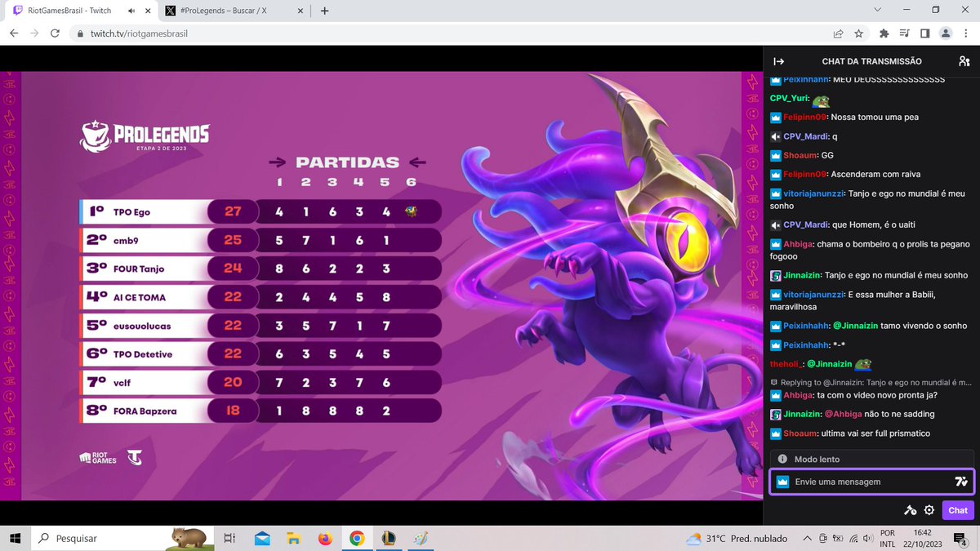Toggle the browser side panel icon
Viewport: 980px width, 551px height.
[x=924, y=33]
